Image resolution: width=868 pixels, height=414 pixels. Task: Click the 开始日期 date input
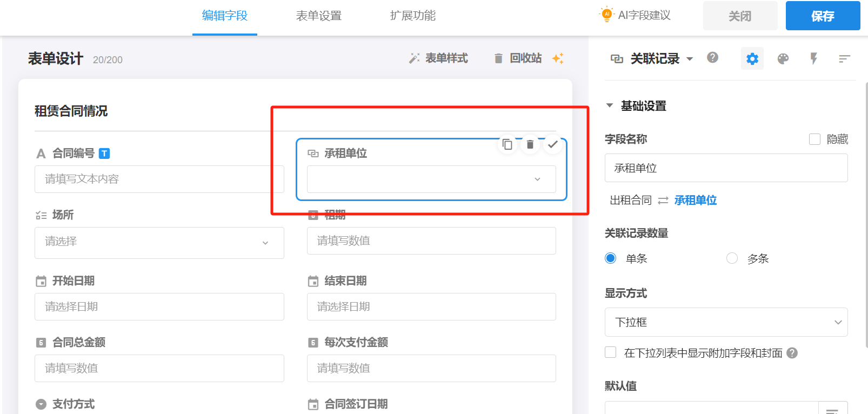click(159, 306)
